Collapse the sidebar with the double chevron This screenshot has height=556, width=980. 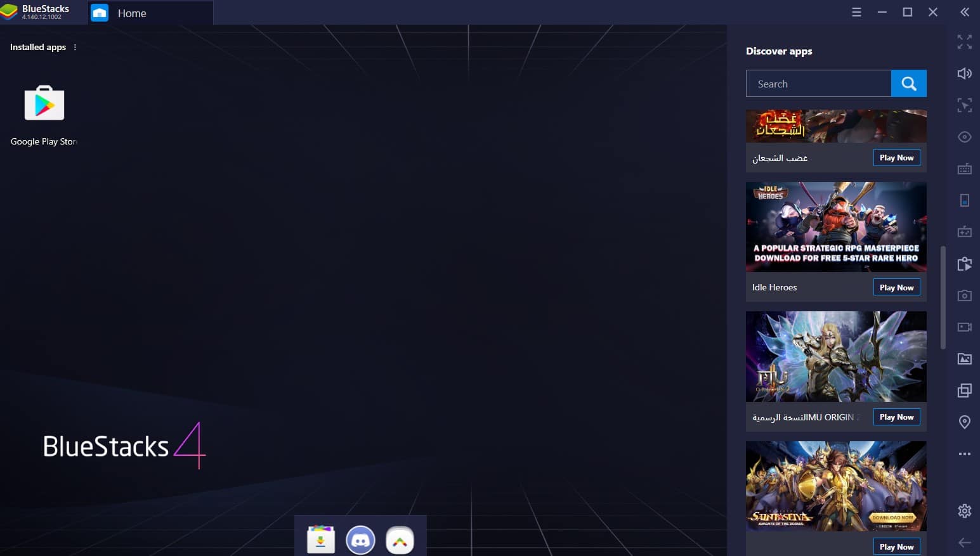click(x=964, y=12)
